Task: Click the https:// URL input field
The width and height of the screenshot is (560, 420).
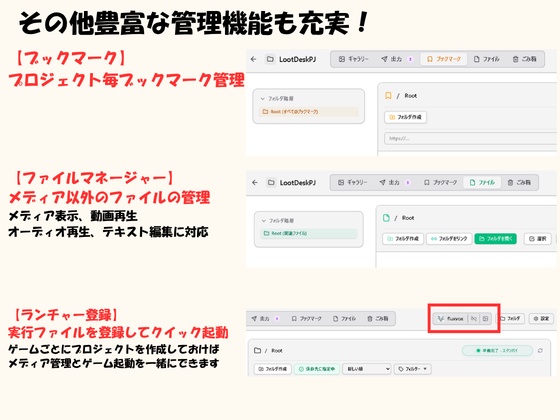Action: 470,138
